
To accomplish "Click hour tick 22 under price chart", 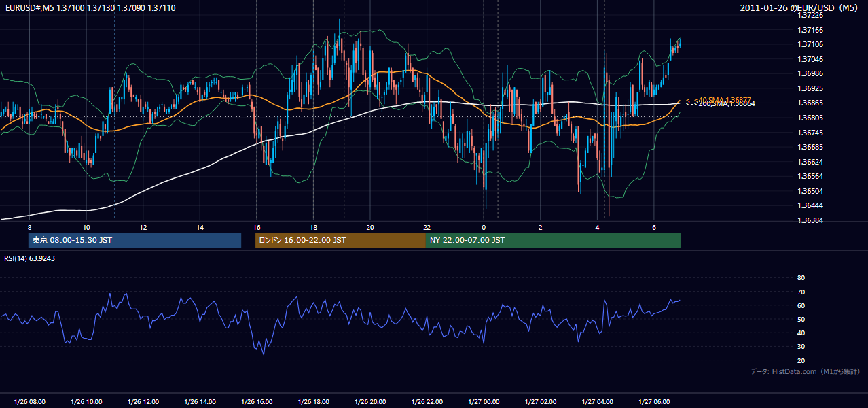I will coord(427,227).
